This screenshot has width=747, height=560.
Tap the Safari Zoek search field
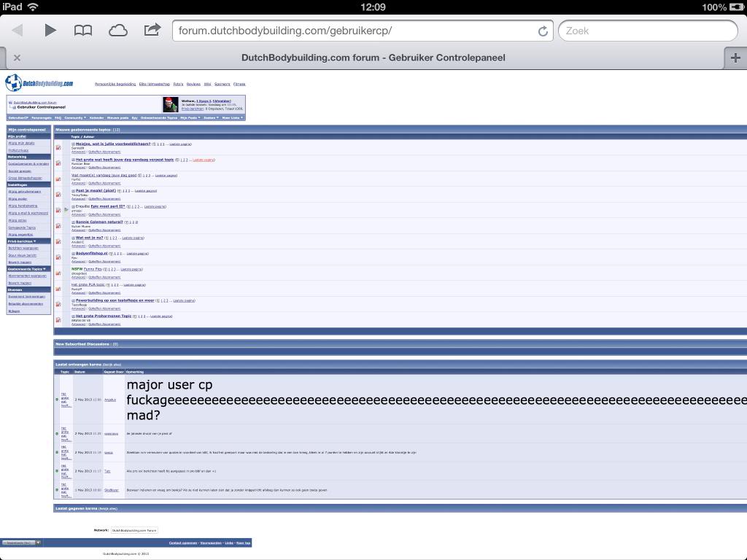click(648, 31)
